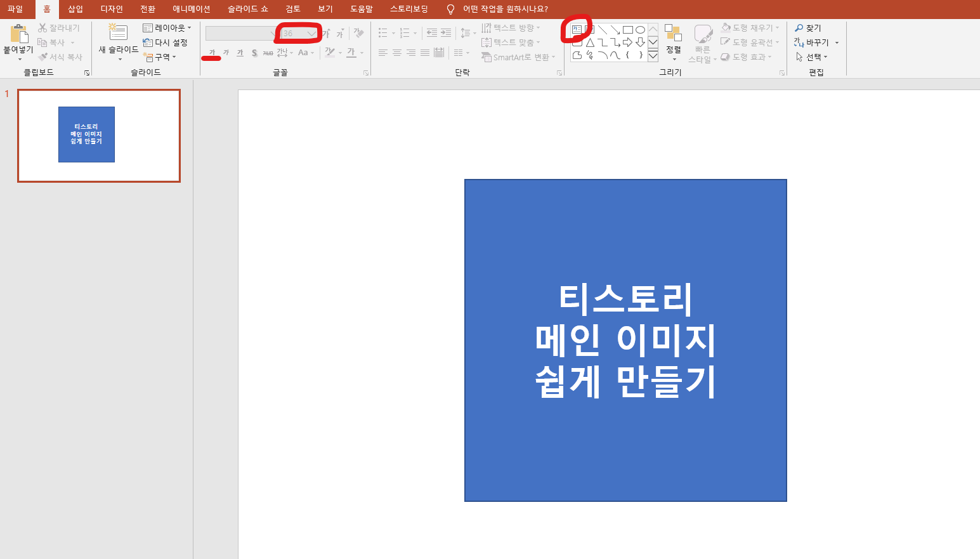Screen dimensions: 980x559
Task: Select the Triangle shape in gallery
Action: (590, 43)
